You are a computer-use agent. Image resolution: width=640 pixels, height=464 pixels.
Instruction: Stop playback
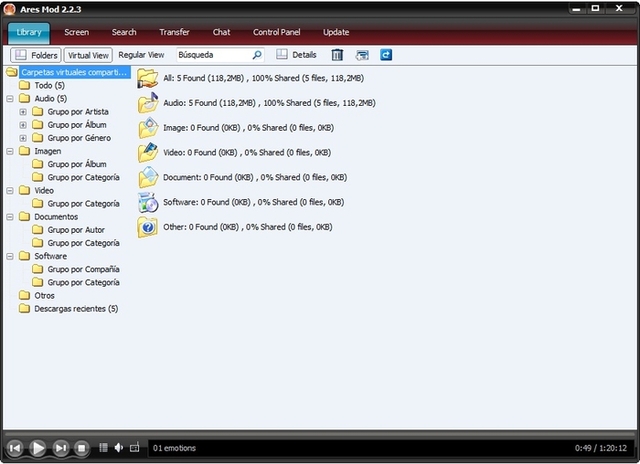(81, 448)
